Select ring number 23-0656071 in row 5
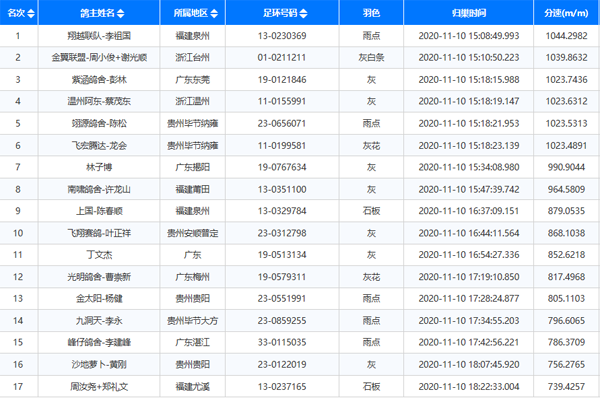Screen dimensions: 600x402 coord(287,123)
